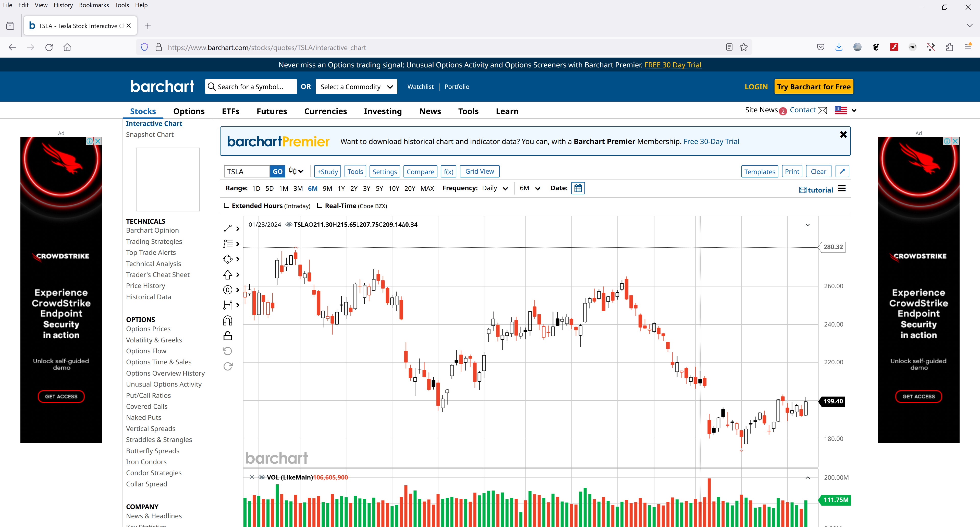Screen dimensions: 980x527
Task: Open the Futures main tab
Action: (x=272, y=111)
